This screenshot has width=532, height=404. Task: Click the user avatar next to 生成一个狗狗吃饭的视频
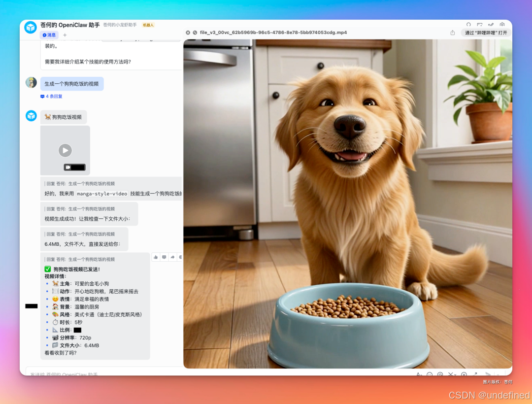coord(31,82)
